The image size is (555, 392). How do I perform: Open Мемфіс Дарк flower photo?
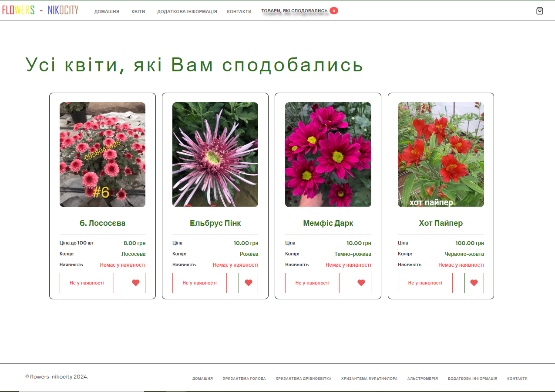[x=328, y=154]
